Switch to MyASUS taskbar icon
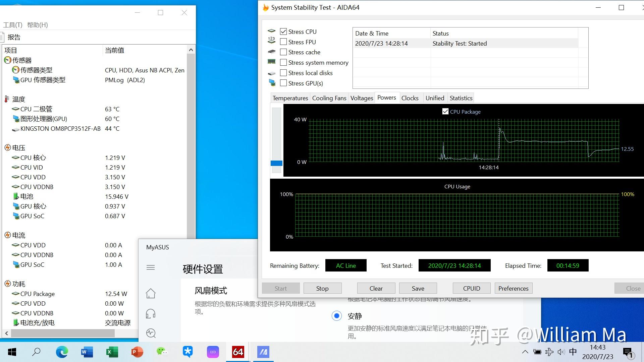The width and height of the screenshot is (644, 362). pos(263,352)
